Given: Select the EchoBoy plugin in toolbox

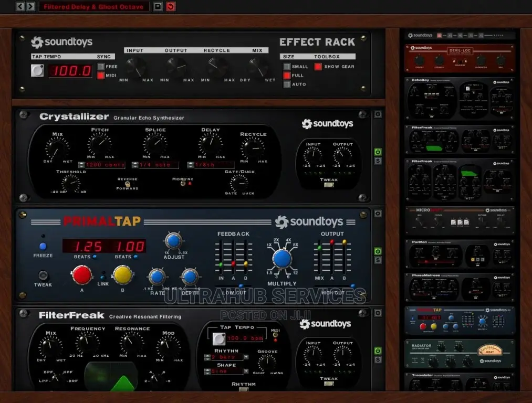Looking at the screenshot, I should 460,99.
